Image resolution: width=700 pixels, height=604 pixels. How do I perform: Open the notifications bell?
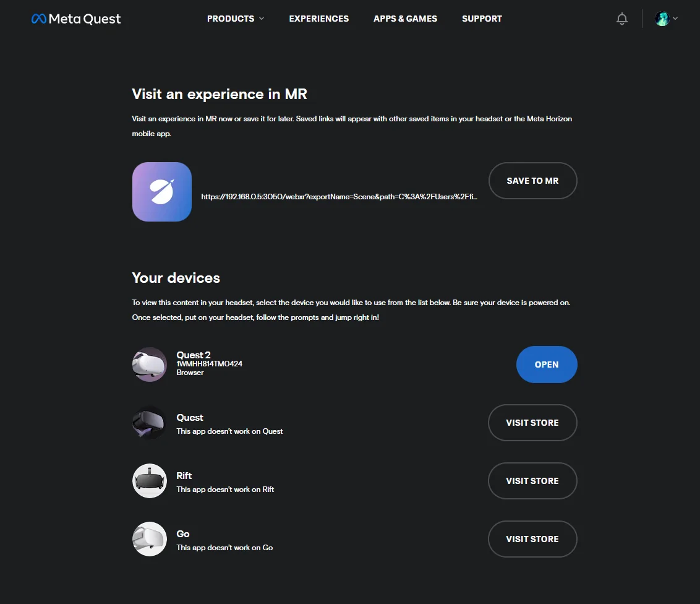[622, 19]
